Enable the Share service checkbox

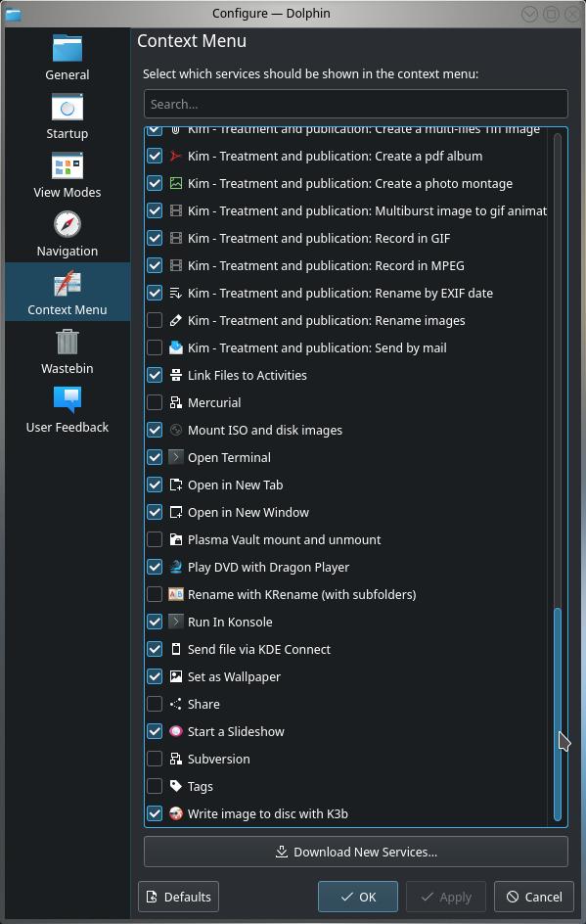point(155,704)
